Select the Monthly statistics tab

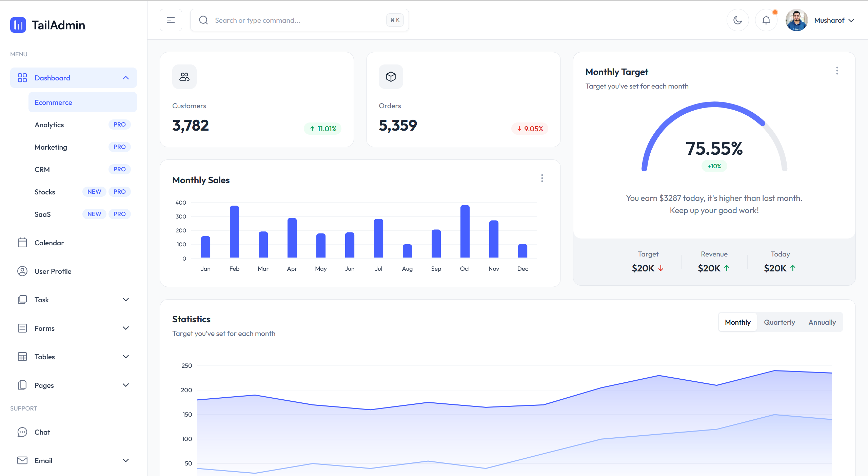tap(738, 322)
